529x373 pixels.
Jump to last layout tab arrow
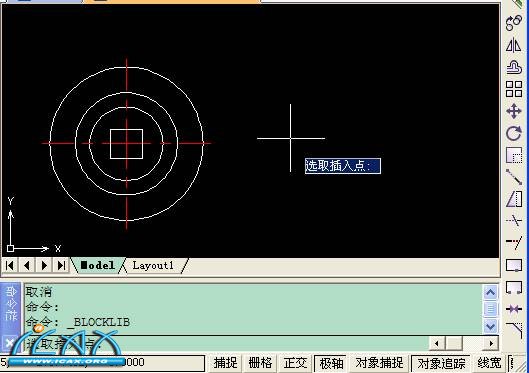pyautogui.click(x=61, y=265)
